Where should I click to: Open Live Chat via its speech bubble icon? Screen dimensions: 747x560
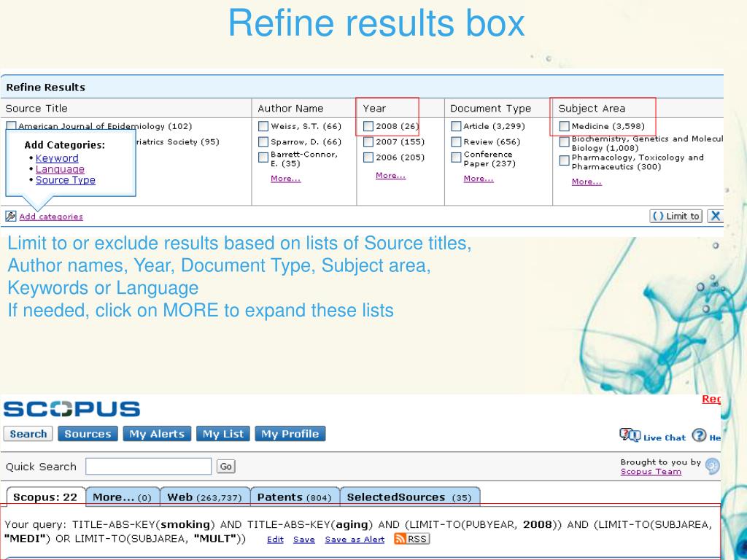(630, 435)
